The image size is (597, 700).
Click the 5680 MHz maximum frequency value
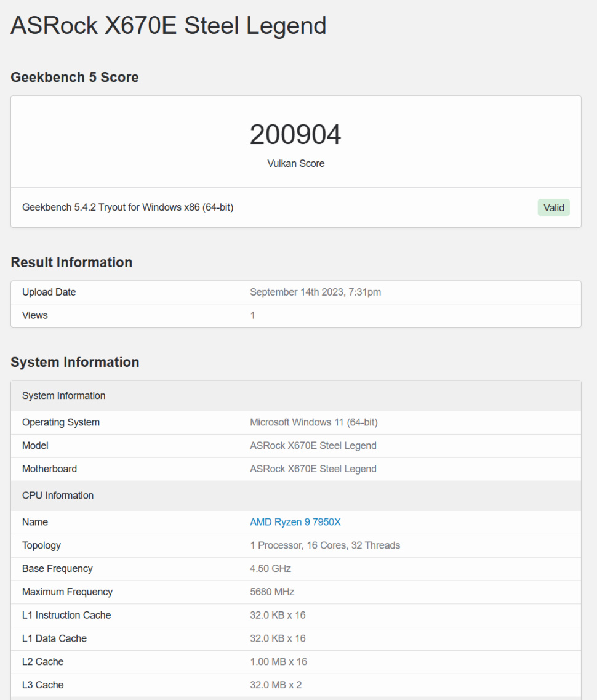tap(272, 592)
